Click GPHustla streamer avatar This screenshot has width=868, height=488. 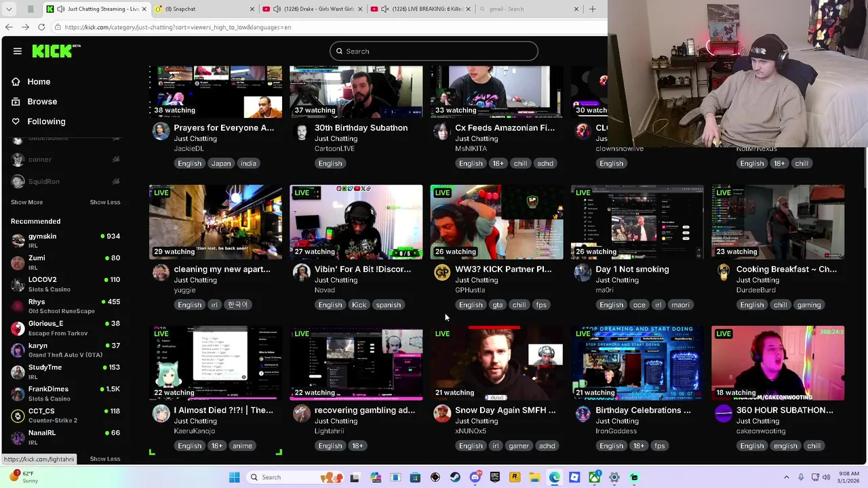pos(442,272)
